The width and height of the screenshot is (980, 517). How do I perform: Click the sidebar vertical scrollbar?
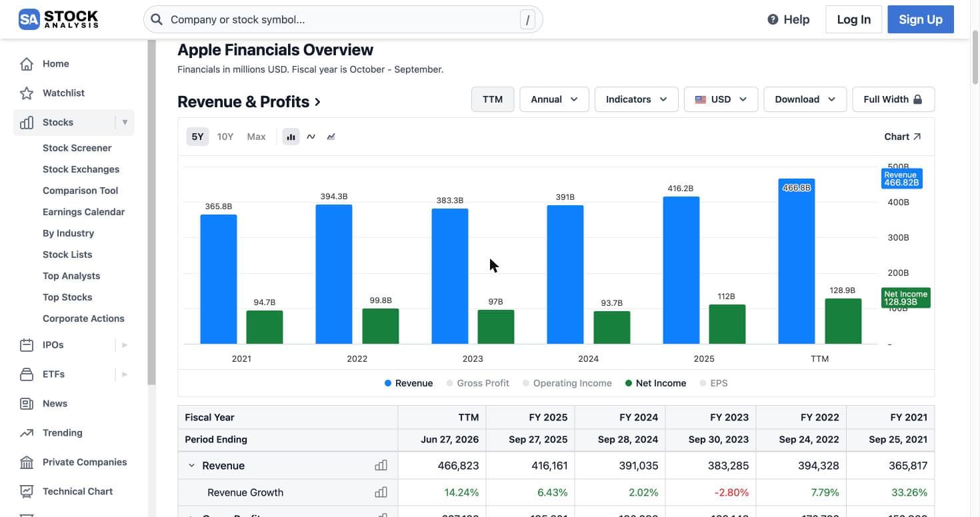click(x=152, y=213)
